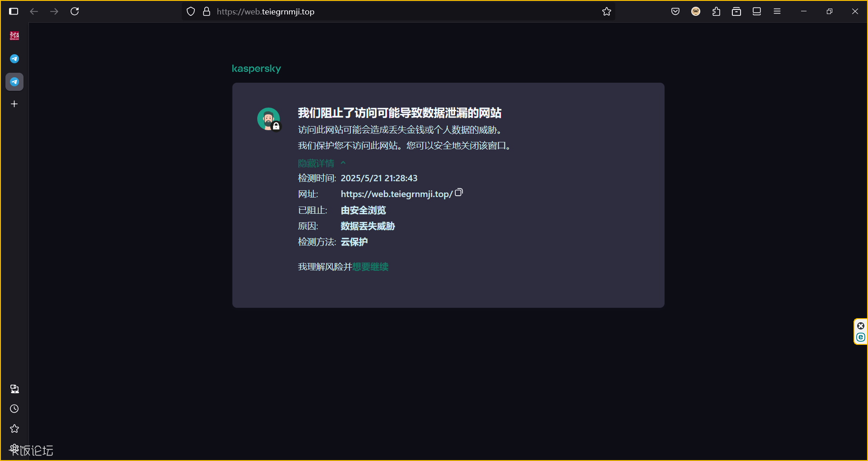Toggle the browser sidebar panel icon
Viewport: 868px width, 461px height.
pyautogui.click(x=14, y=11)
